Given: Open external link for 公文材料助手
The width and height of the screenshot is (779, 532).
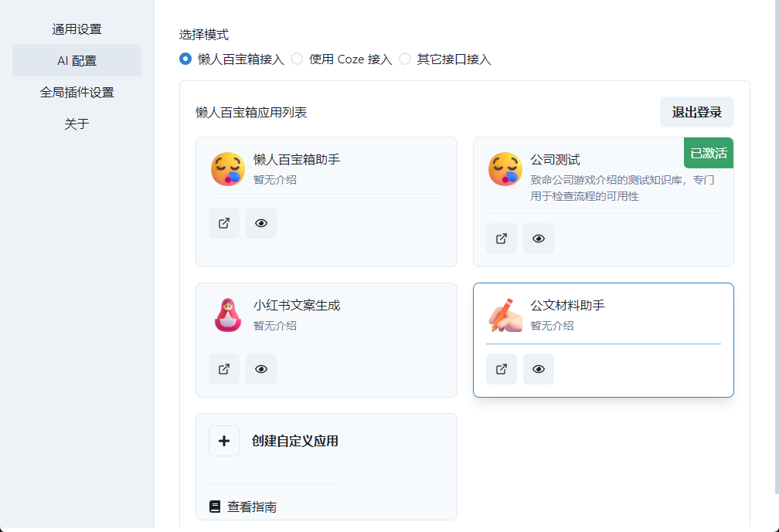Looking at the screenshot, I should tap(501, 369).
